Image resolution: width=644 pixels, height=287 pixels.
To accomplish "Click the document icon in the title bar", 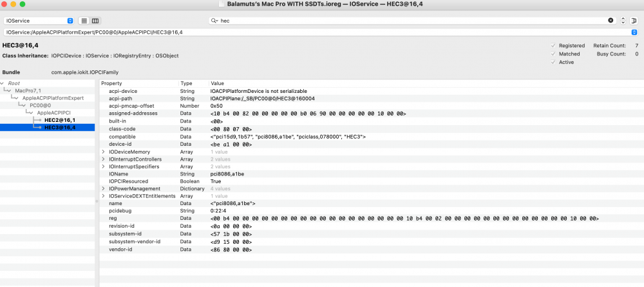I will (x=222, y=4).
